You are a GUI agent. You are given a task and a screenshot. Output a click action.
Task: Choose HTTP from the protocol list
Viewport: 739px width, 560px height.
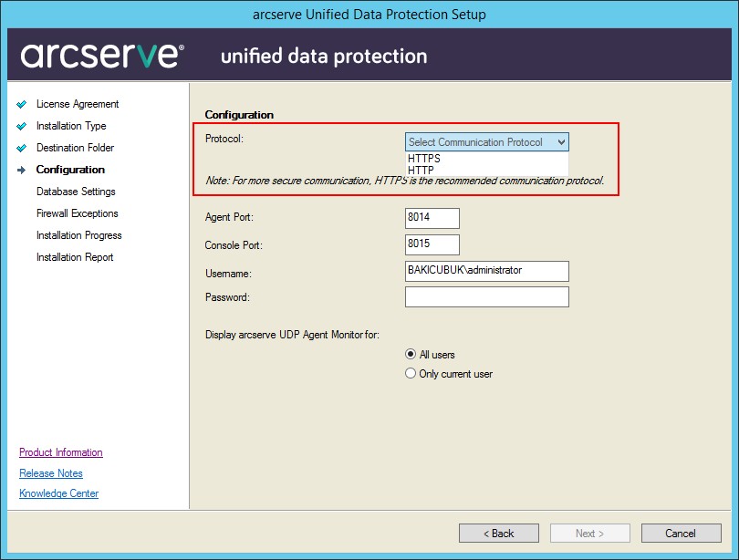(487, 170)
